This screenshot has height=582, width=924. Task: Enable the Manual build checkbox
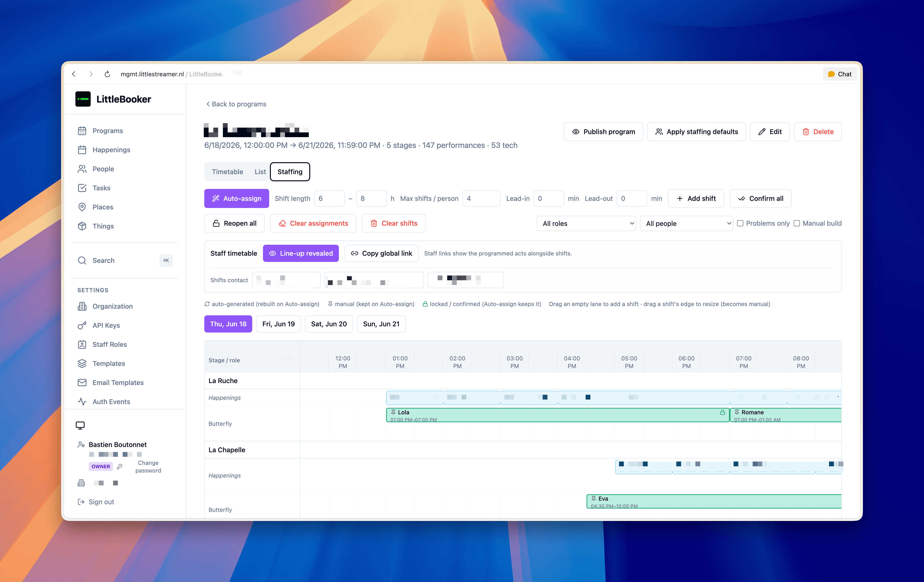click(797, 223)
